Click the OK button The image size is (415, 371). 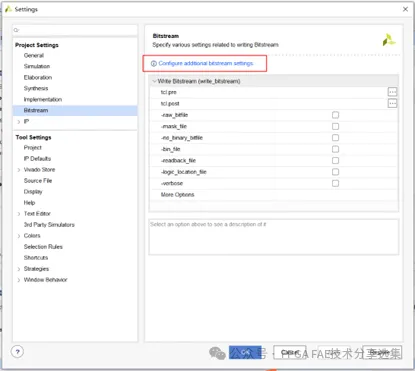[245, 352]
